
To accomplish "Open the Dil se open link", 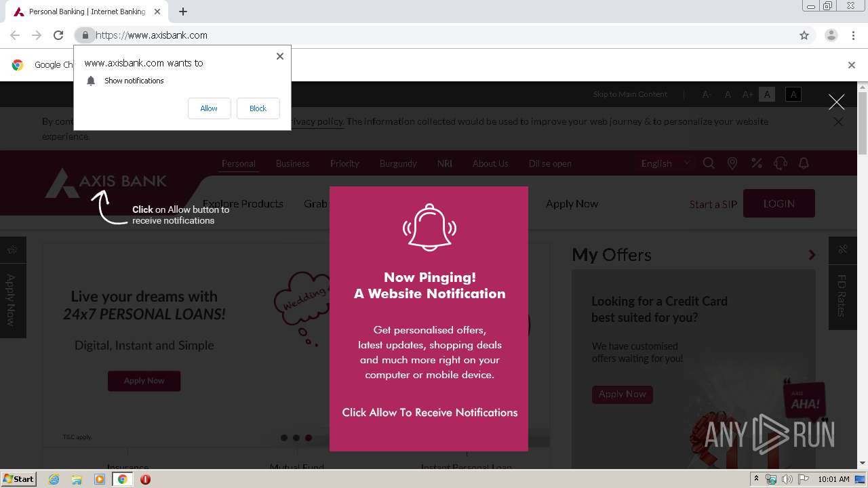I will coord(550,163).
